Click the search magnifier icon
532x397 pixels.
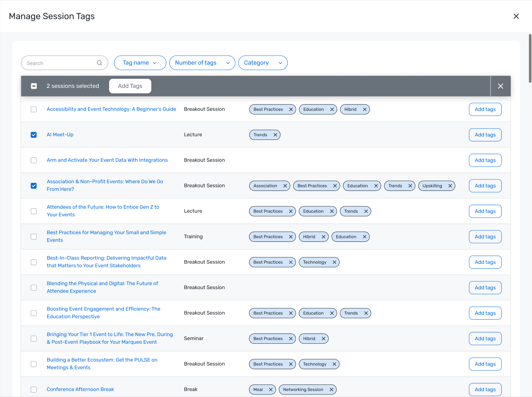pos(99,63)
